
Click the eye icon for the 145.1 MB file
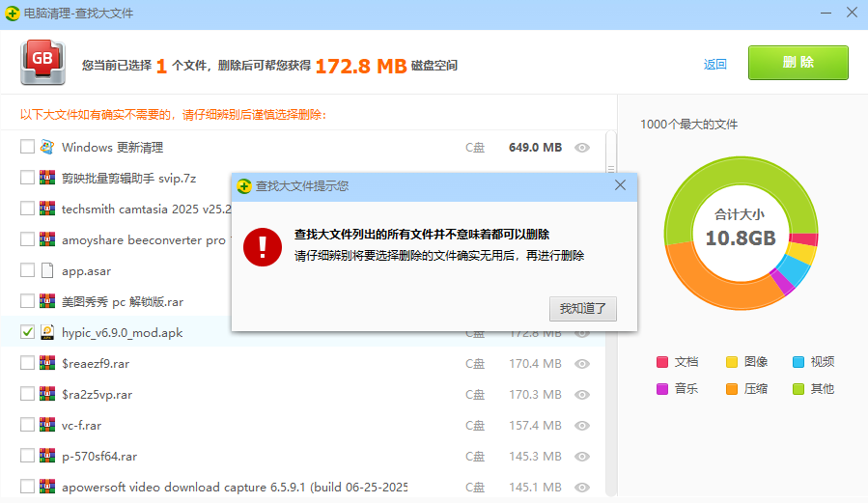pos(582,488)
